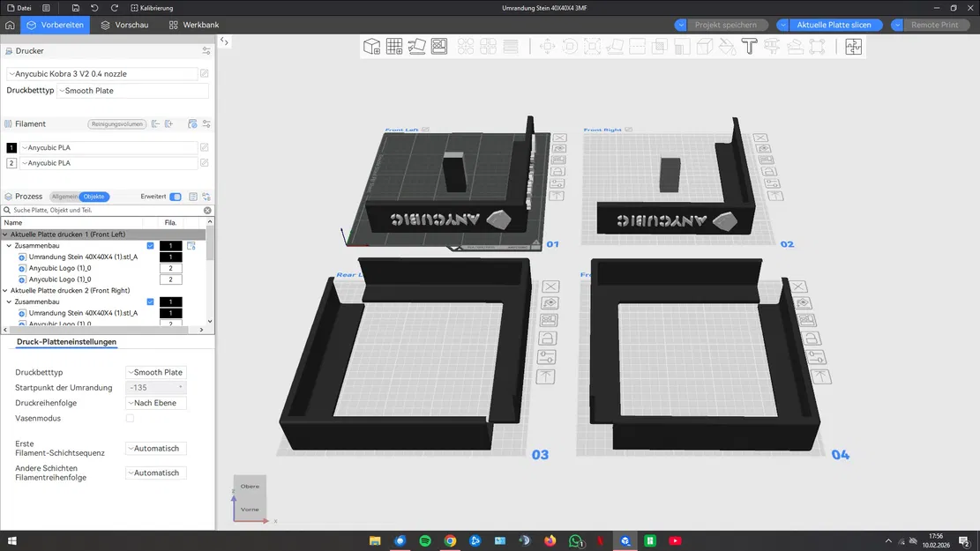Select the Lay on face tool

(x=615, y=46)
